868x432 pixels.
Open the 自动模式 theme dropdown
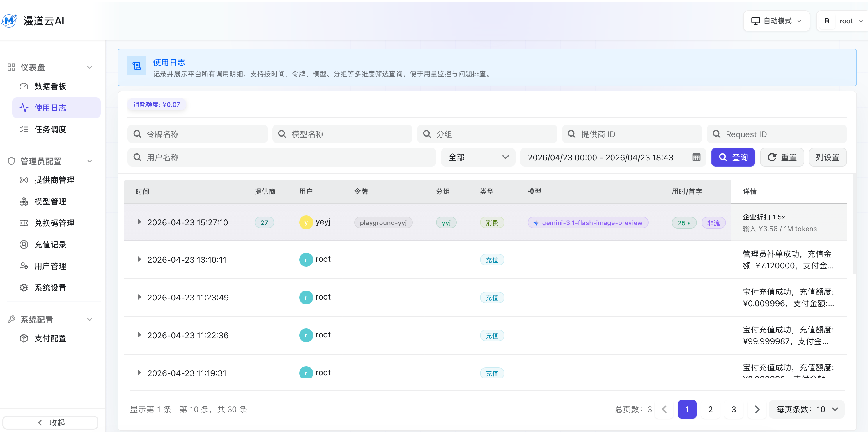[776, 21]
